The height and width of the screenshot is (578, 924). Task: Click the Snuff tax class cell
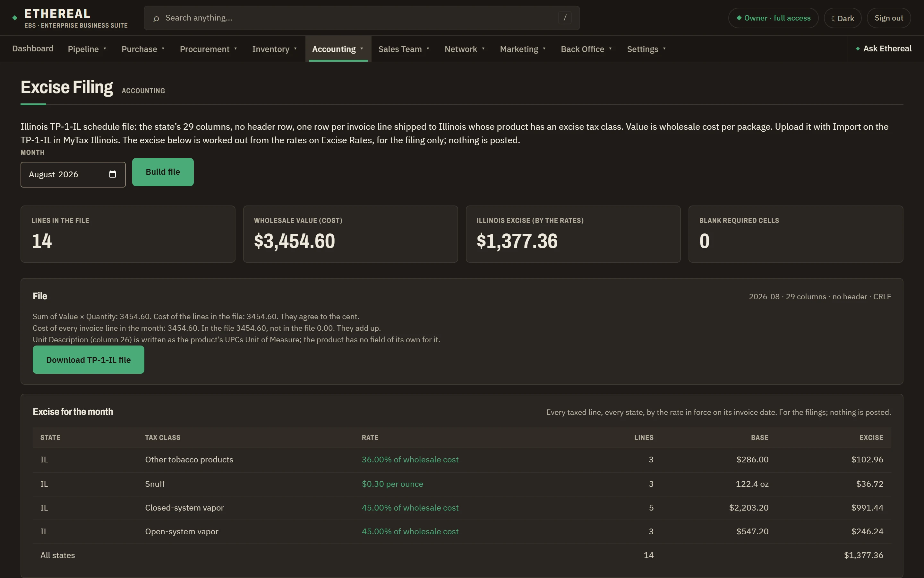[155, 484]
